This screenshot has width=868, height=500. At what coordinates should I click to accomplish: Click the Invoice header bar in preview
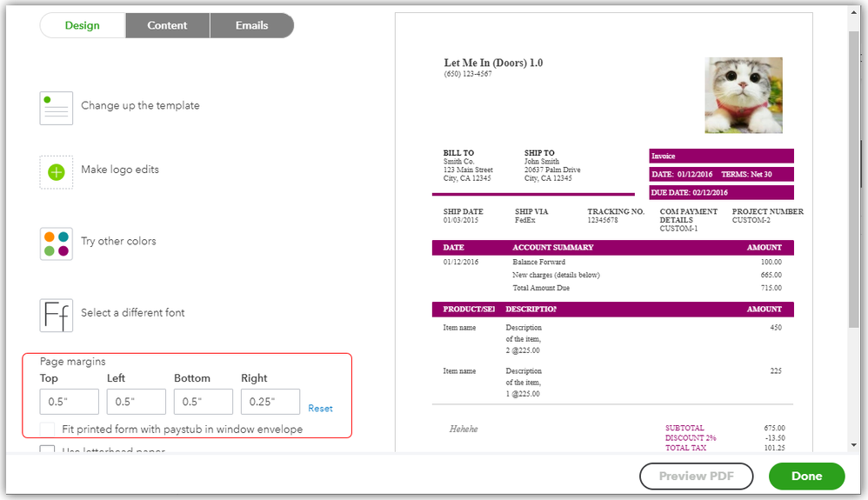(721, 157)
